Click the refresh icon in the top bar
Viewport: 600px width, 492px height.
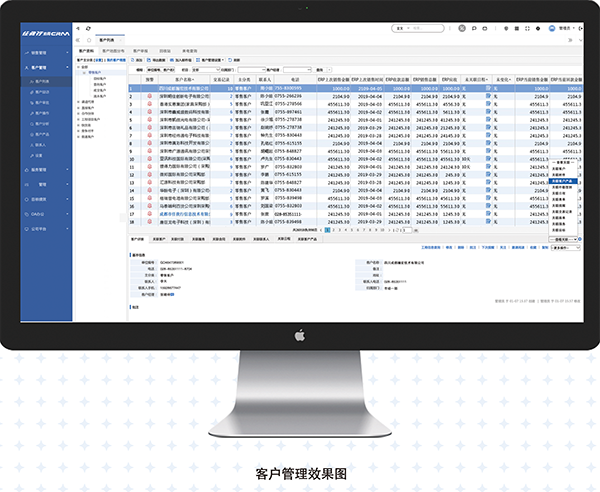(88, 30)
